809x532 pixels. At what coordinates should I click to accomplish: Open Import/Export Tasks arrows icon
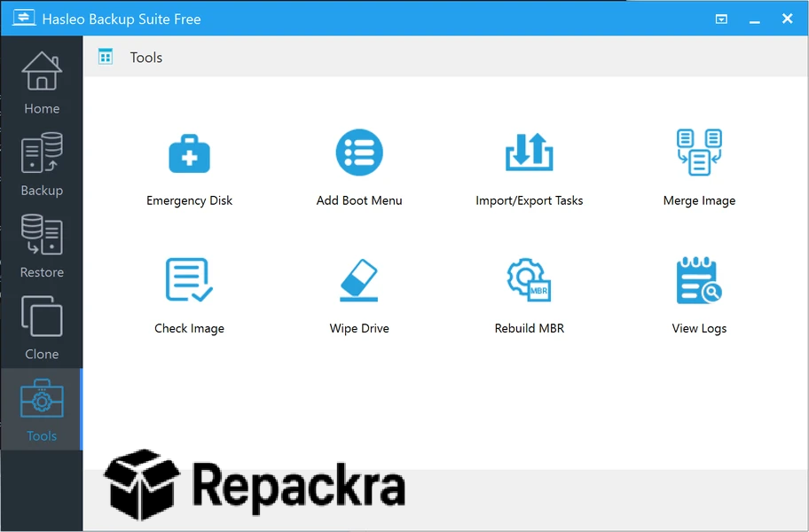(529, 153)
